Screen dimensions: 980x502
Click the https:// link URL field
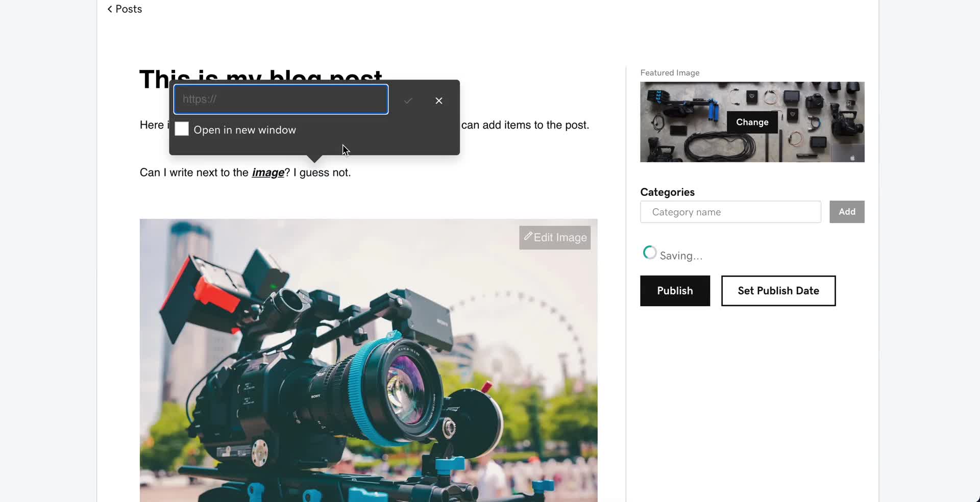pyautogui.click(x=281, y=99)
